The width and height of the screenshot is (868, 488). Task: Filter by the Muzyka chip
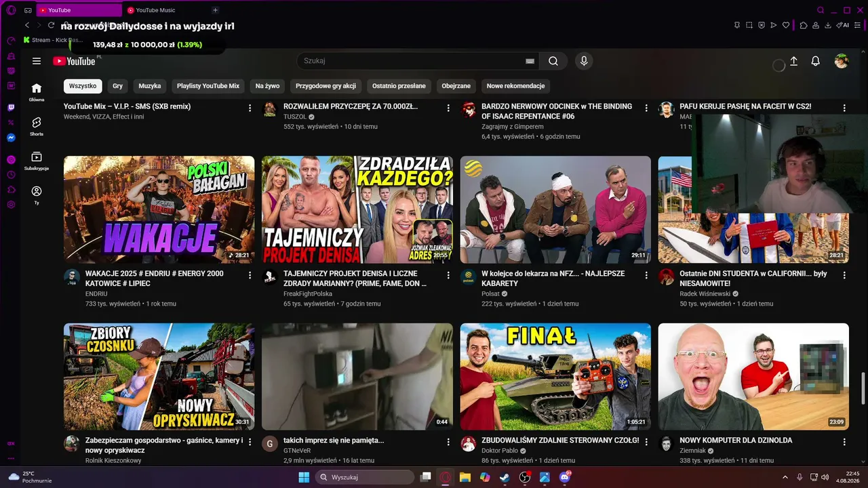[150, 86]
